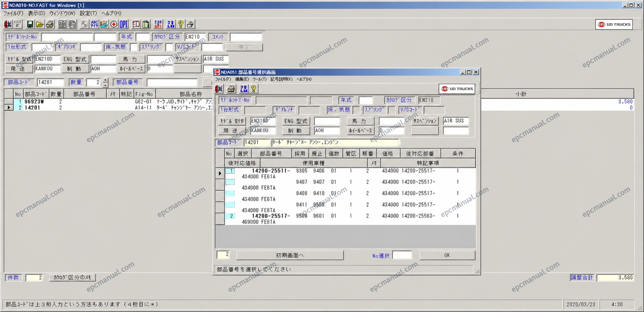This screenshot has width=644, height=312.
Task: Click date 2020/03/23 in status bar
Action: (x=581, y=304)
